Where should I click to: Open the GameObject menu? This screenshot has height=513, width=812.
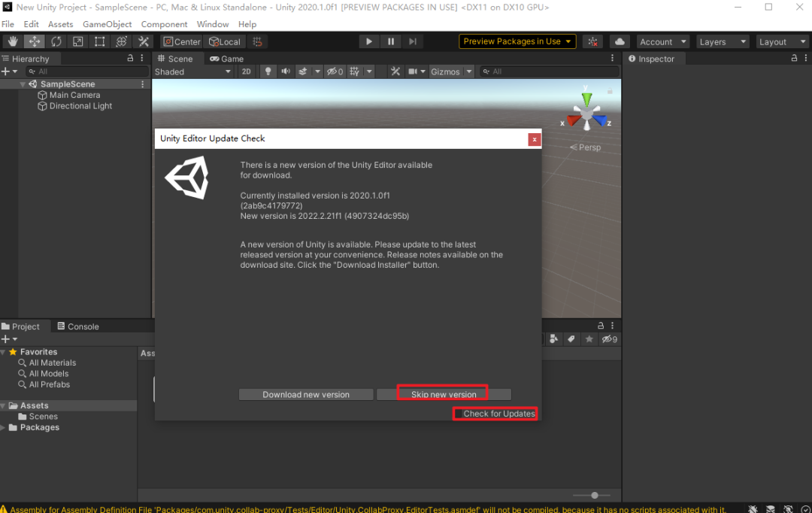tap(107, 24)
